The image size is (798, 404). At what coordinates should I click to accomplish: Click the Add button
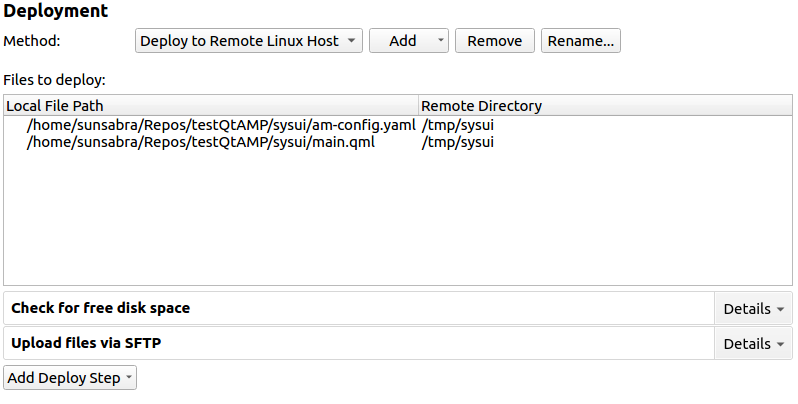pyautogui.click(x=402, y=41)
